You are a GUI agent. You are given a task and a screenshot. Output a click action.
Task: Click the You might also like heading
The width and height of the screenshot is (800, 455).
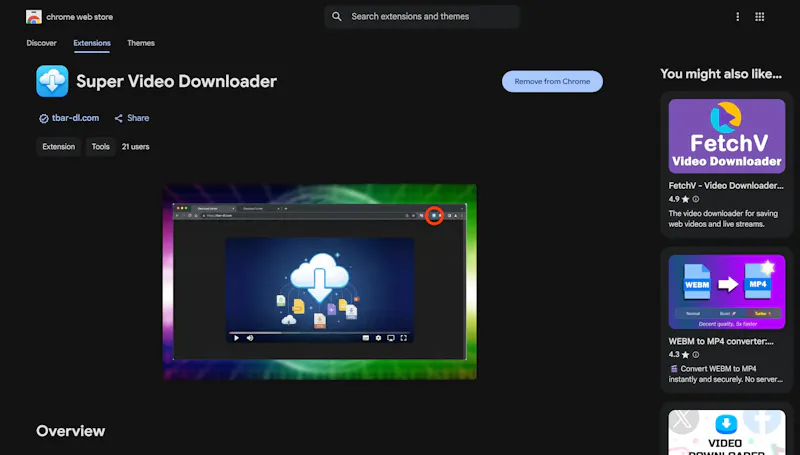click(721, 74)
